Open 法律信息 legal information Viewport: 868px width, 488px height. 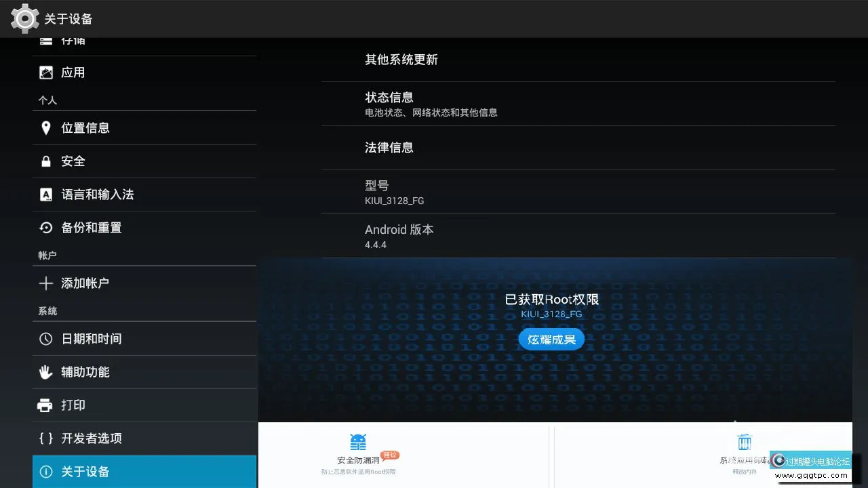click(x=578, y=148)
